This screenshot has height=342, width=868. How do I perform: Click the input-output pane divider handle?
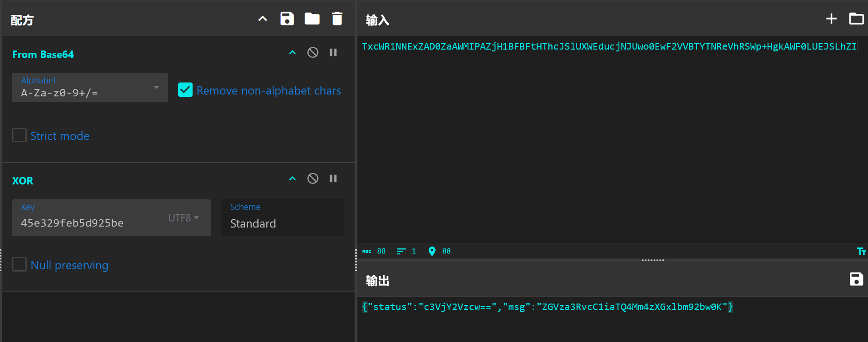(653, 260)
